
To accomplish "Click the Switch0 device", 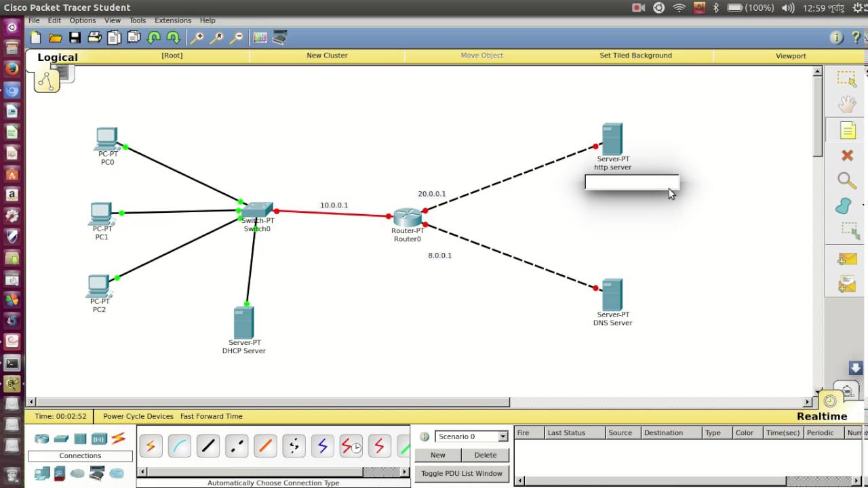I will click(258, 210).
